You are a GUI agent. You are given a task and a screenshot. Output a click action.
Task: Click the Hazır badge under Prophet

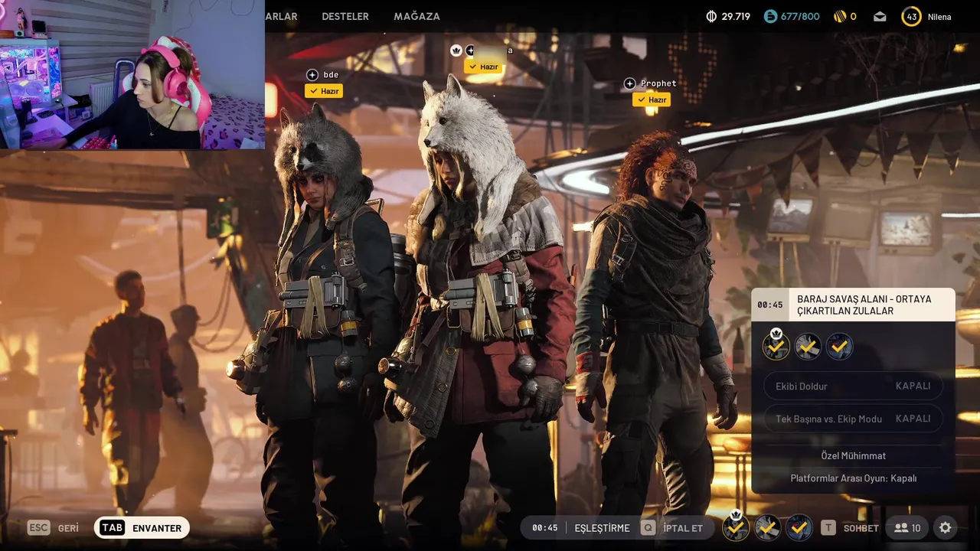[x=652, y=99]
